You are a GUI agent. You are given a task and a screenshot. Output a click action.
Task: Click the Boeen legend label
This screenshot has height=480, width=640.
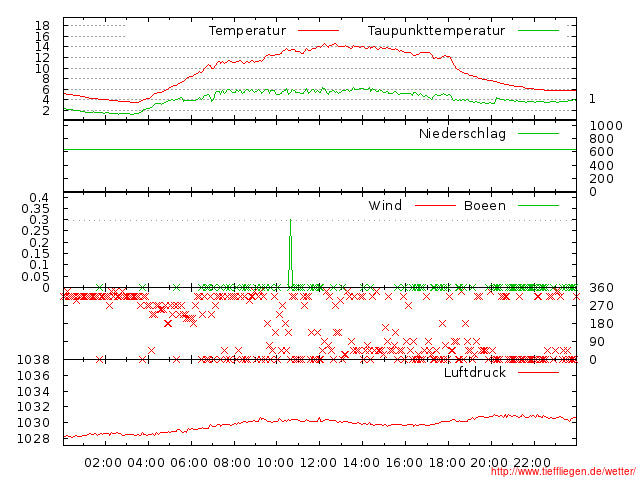(485, 206)
